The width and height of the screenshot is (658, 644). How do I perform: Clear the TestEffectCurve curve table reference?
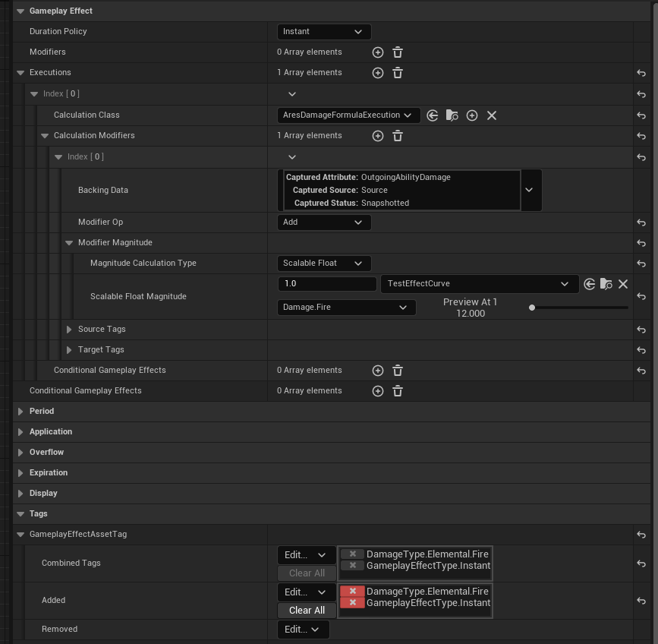pyautogui.click(x=623, y=284)
